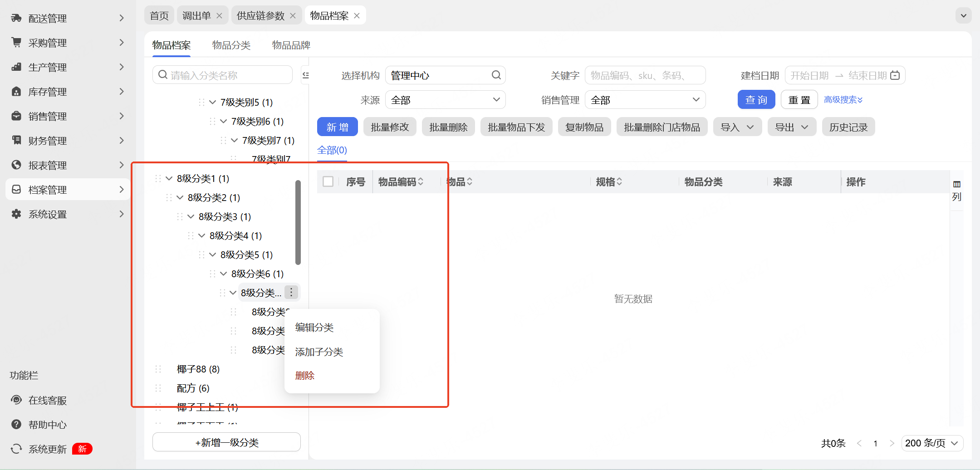The width and height of the screenshot is (980, 470).
Task: Open the 来源 dropdown
Action: (445, 100)
